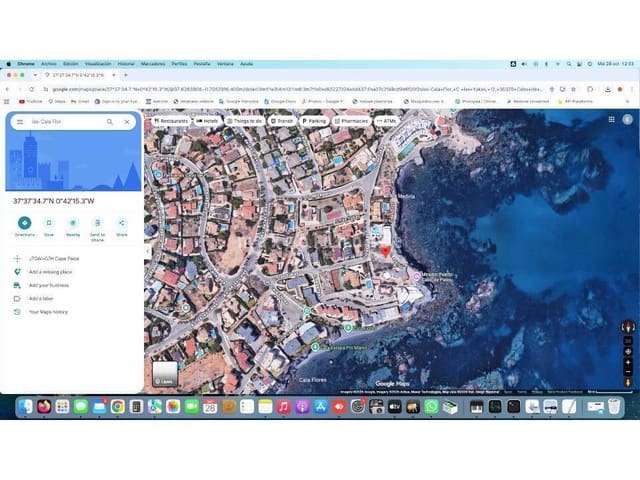This screenshot has width=640, height=480.
Task: Expand Chrome tab search dropdown
Action: 35,75
